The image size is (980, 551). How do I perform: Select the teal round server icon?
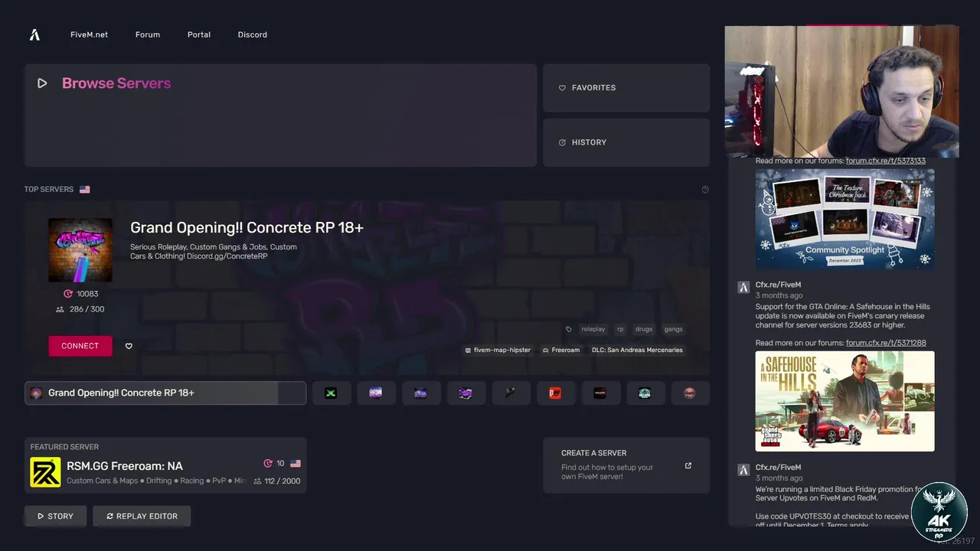(645, 393)
